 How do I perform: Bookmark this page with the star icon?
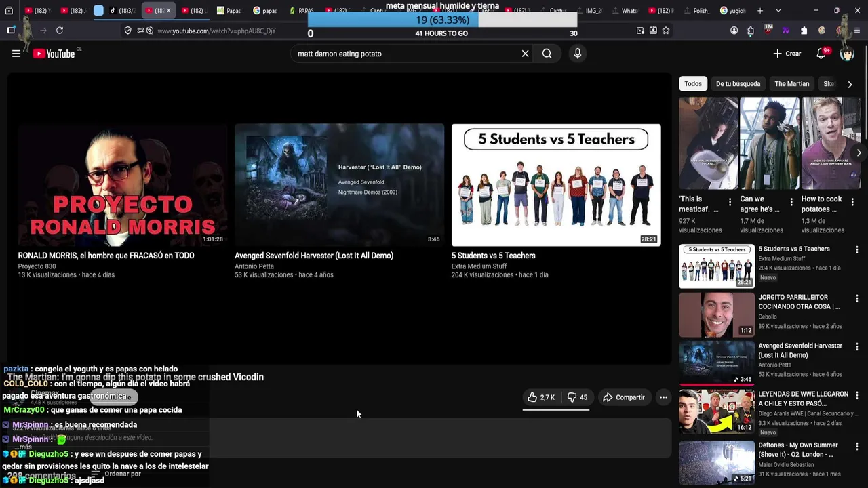click(x=666, y=30)
